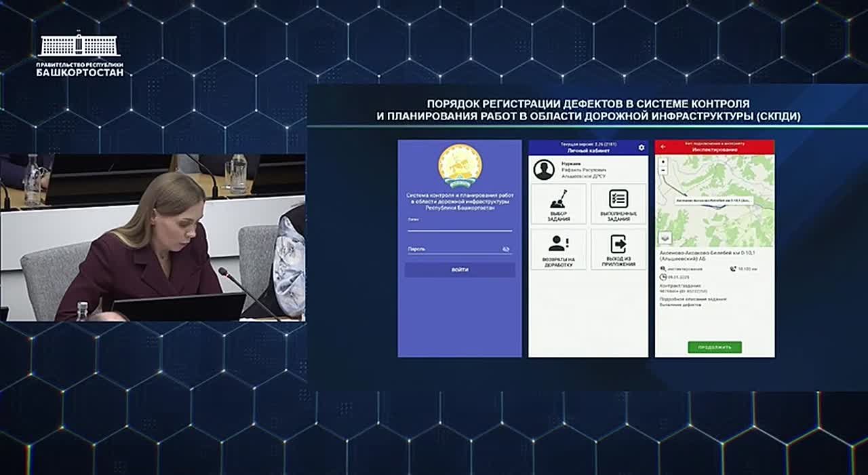
Task: Tap the Выбор задания tile
Action: [558, 204]
